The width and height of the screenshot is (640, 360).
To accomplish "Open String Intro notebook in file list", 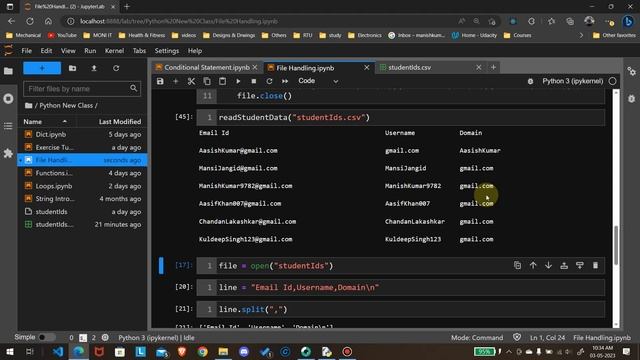I will 82,199.
